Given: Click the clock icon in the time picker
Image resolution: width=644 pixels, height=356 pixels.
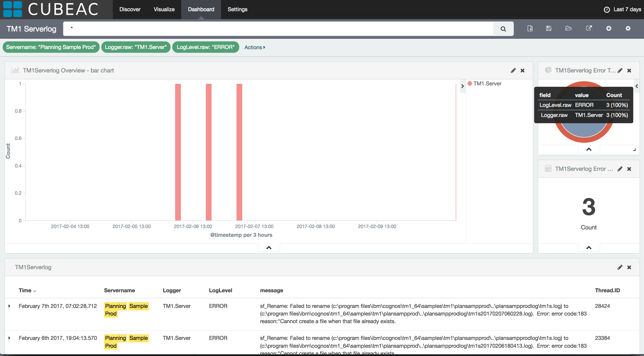Looking at the screenshot, I should click(x=607, y=9).
